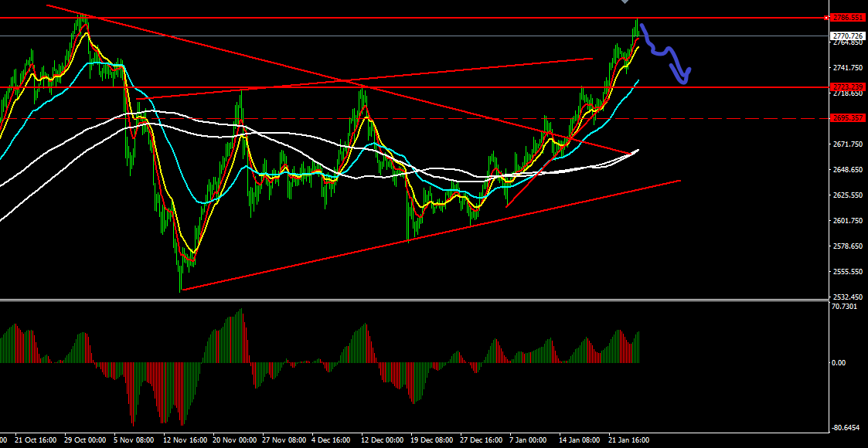The height and width of the screenshot is (448, 868).
Task: Click the 7 Jan 00:00 time label
Action: [529, 440]
